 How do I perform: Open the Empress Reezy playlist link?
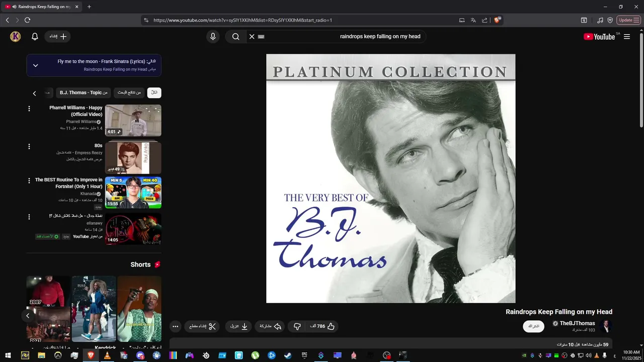[x=89, y=153]
